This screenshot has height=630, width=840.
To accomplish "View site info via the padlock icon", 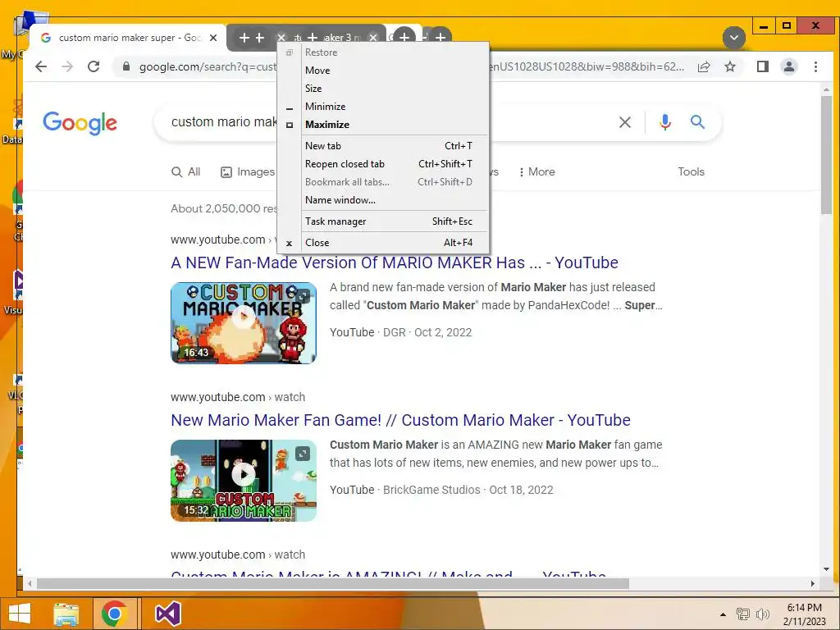I will [126, 66].
